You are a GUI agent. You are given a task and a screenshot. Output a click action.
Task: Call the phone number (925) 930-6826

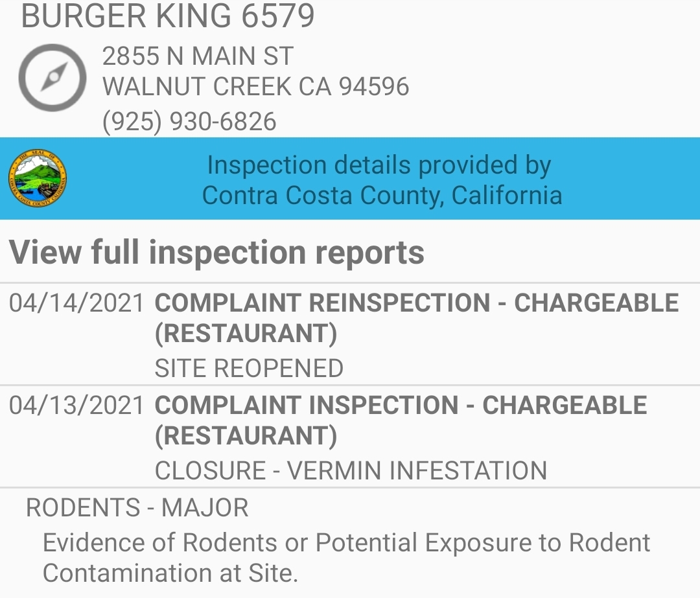click(189, 122)
